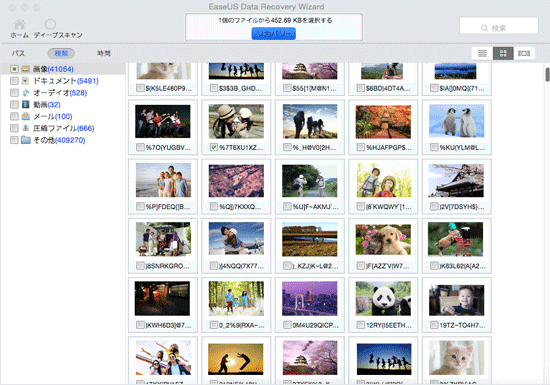Select the piglet cart thumbnail )K63L62(A[A2
This screenshot has width=550, height=385.
coord(456,239)
